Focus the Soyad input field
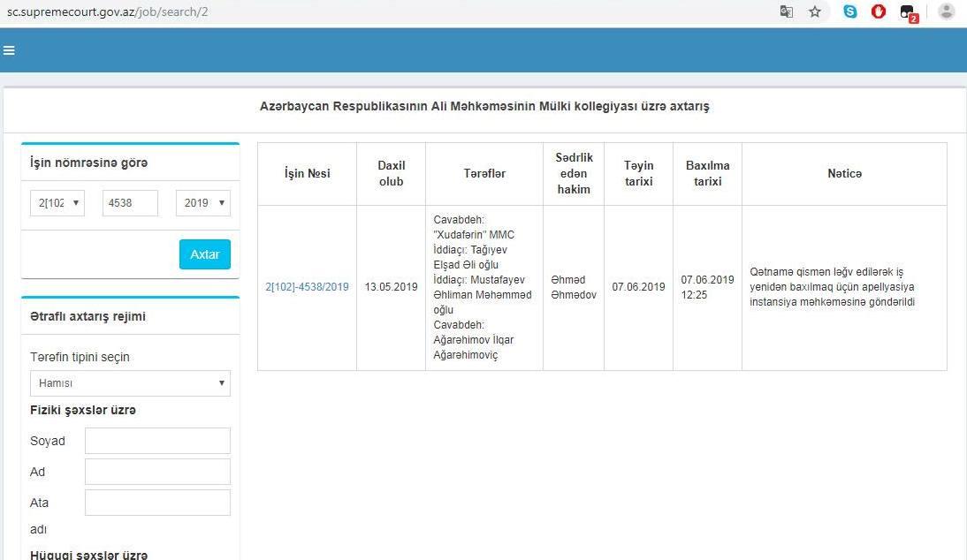 (x=157, y=441)
